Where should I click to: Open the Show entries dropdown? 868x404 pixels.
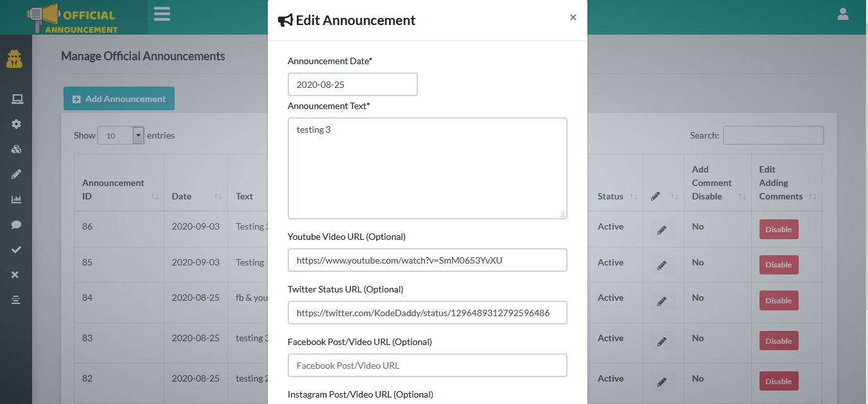pos(121,135)
